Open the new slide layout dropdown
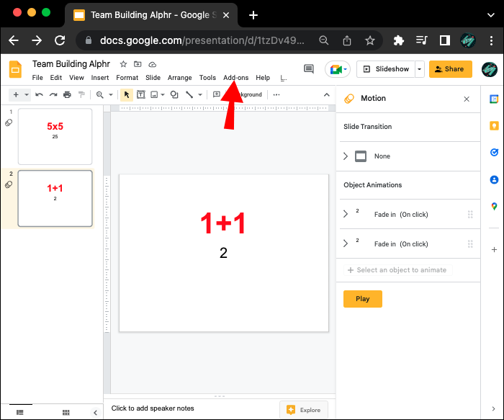 (27, 94)
